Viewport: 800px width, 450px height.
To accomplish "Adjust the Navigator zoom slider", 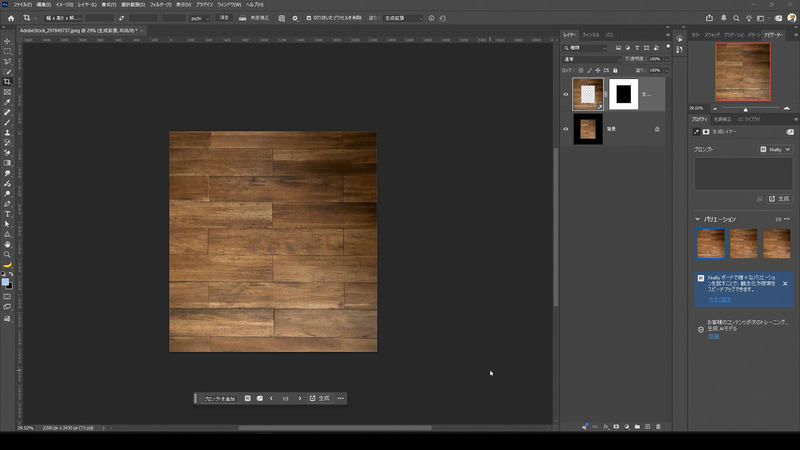I will pyautogui.click(x=745, y=109).
